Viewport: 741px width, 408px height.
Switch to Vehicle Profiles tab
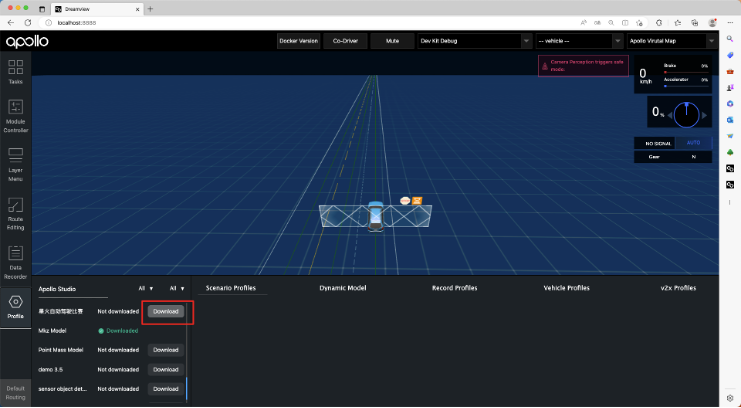(x=566, y=288)
